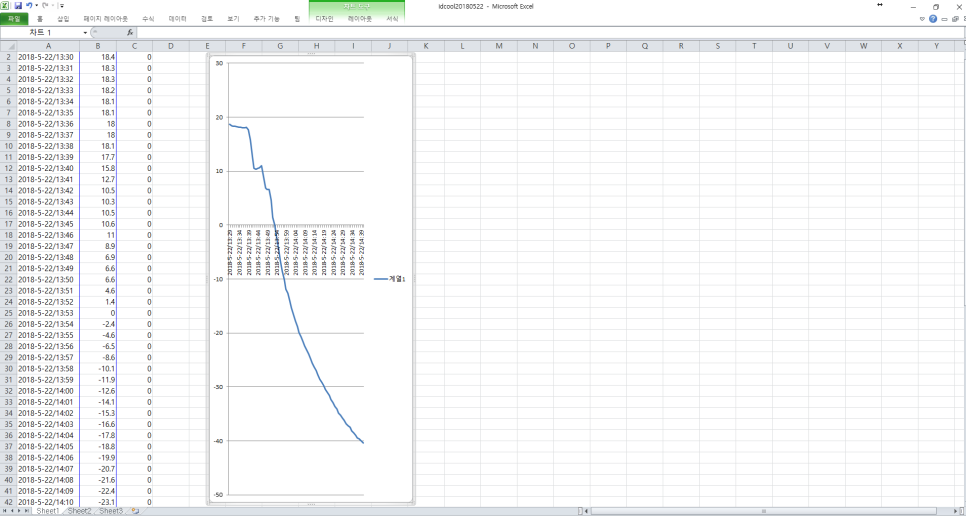The width and height of the screenshot is (966, 516).
Task: Click the chart vertical axis label 30
Action: (x=219, y=63)
